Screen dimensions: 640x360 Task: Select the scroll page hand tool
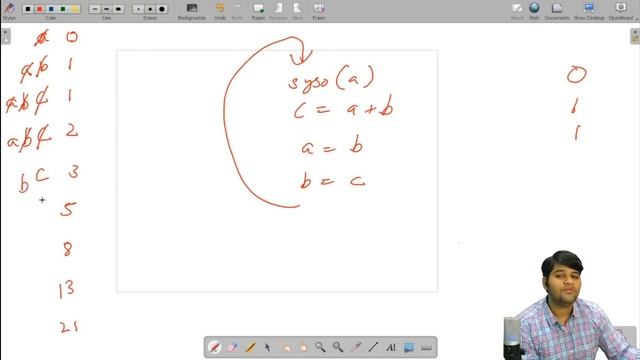302,347
